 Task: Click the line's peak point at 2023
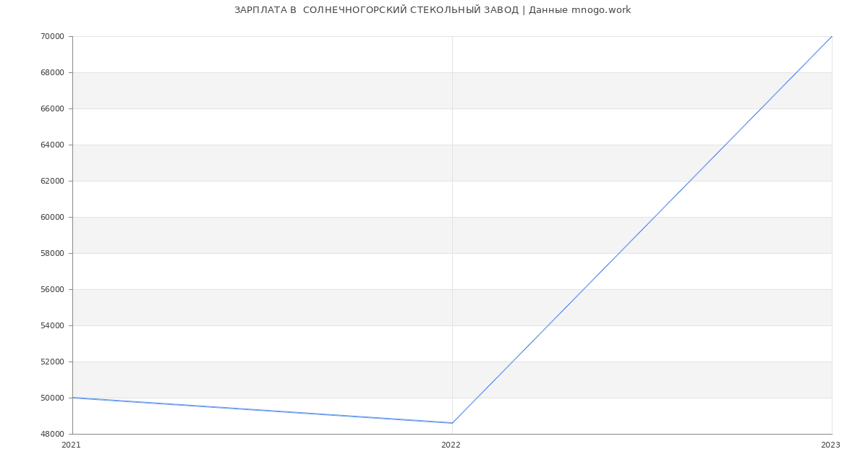[x=832, y=36]
